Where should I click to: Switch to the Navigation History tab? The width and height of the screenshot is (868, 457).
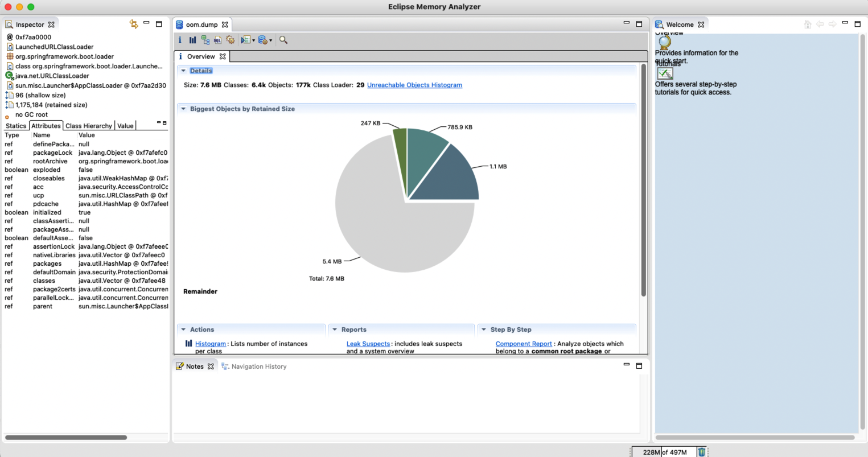254,367
